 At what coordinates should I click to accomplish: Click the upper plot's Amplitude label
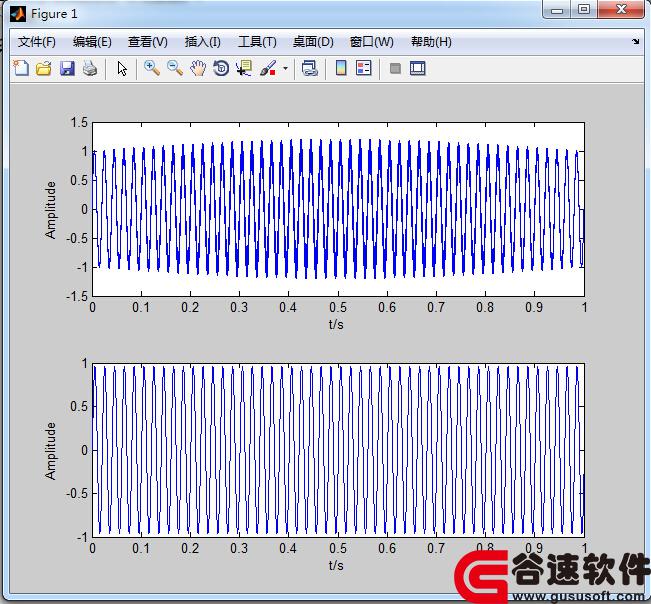(50, 210)
